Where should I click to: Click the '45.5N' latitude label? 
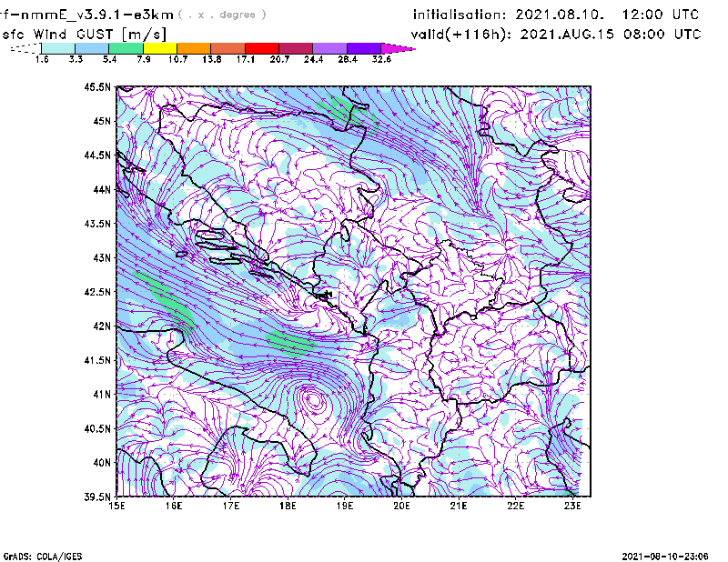[97, 86]
